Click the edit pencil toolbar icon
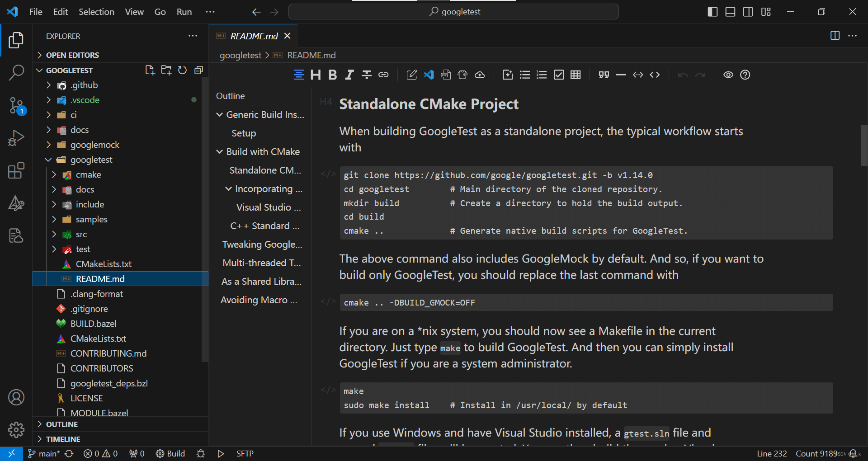The height and width of the screenshot is (461, 868). coord(411,75)
